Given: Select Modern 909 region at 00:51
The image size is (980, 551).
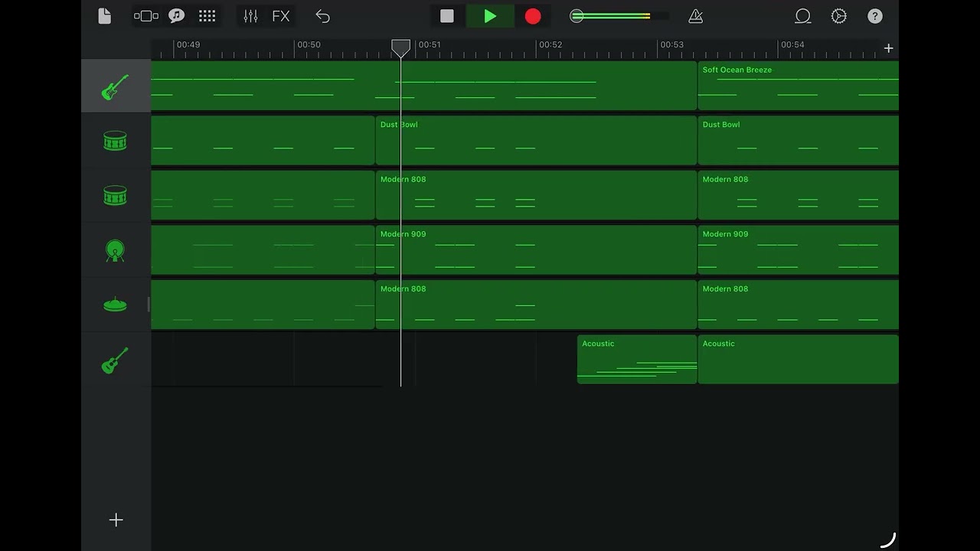Looking at the screenshot, I should 536,249.
